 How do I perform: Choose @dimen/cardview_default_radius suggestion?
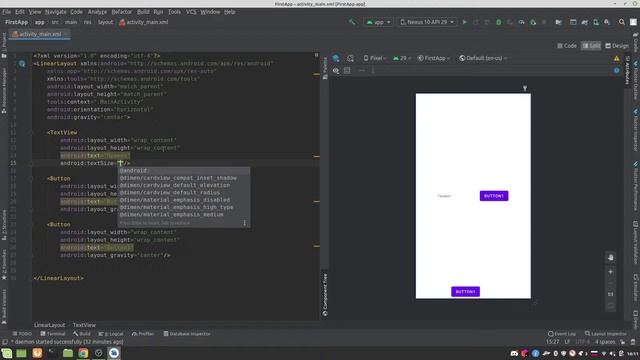[x=184, y=193]
